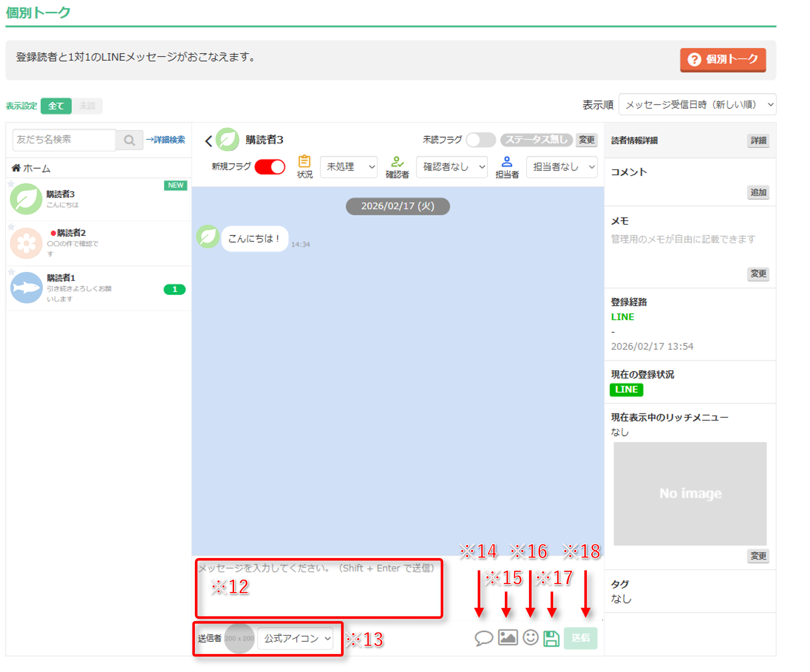The width and height of the screenshot is (810, 672).
Task: Enable the 未読フラグ switch
Action: 480,140
